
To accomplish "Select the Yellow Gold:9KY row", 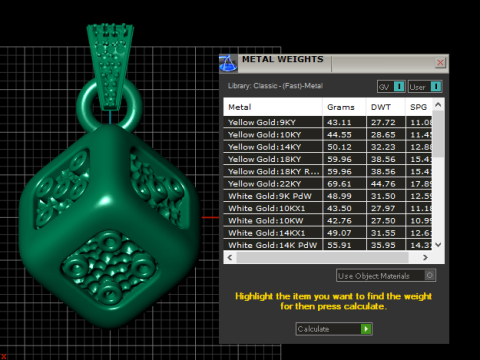I will pos(328,122).
